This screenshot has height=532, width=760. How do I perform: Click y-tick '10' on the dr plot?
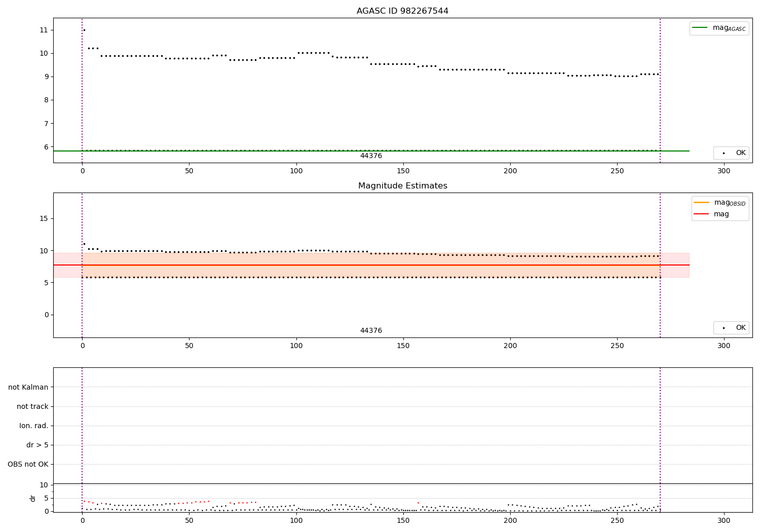[44, 485]
